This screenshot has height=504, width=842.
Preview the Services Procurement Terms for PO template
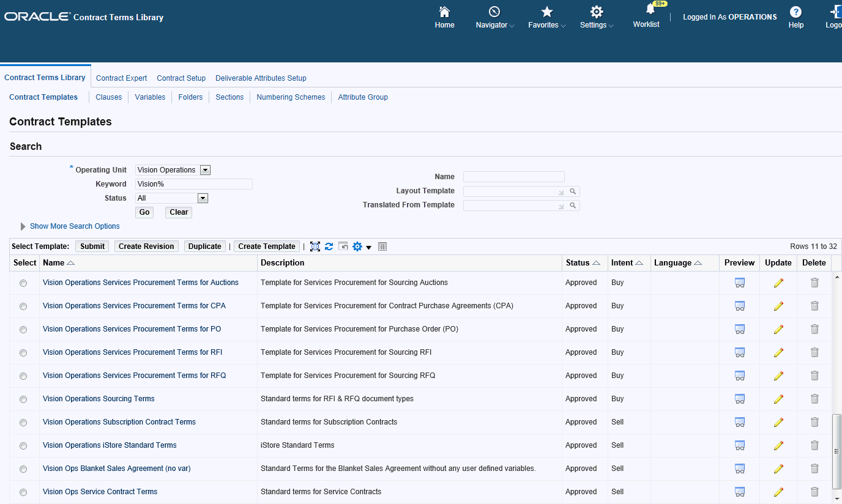pyautogui.click(x=740, y=329)
